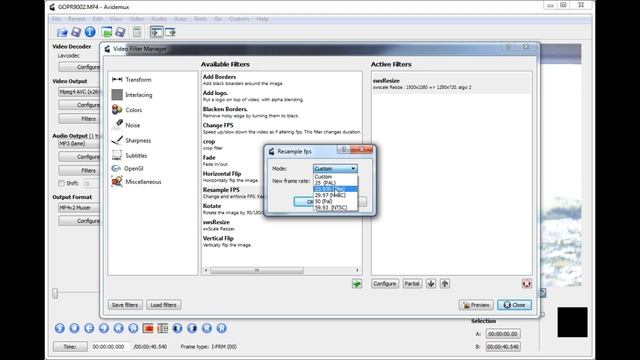Select the Vertical Flip filter entry

pyautogui.click(x=281, y=241)
